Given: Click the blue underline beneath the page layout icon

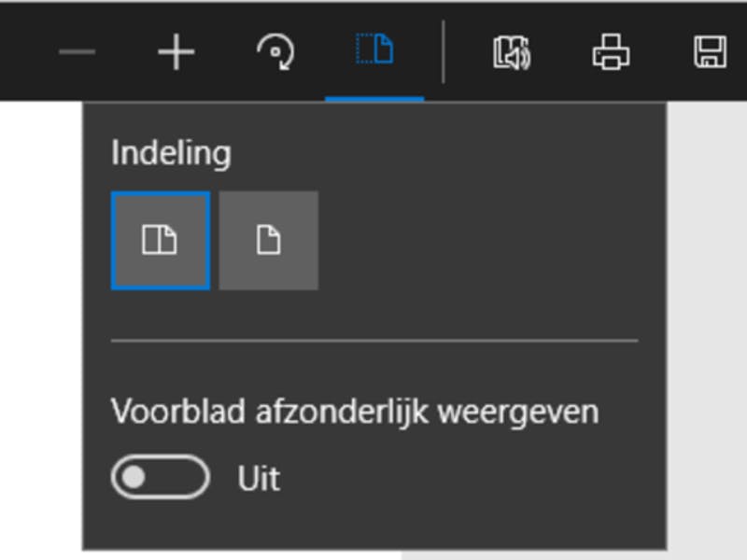Looking at the screenshot, I should tap(374, 98).
